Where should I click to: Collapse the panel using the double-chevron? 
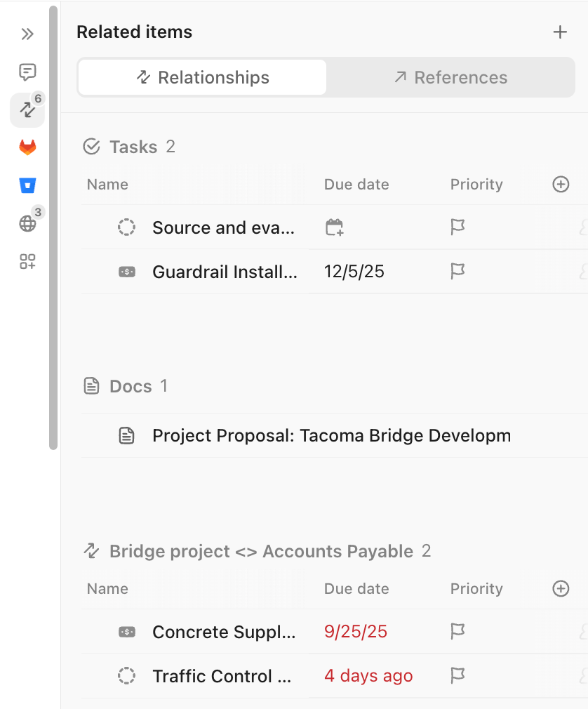pyautogui.click(x=27, y=33)
